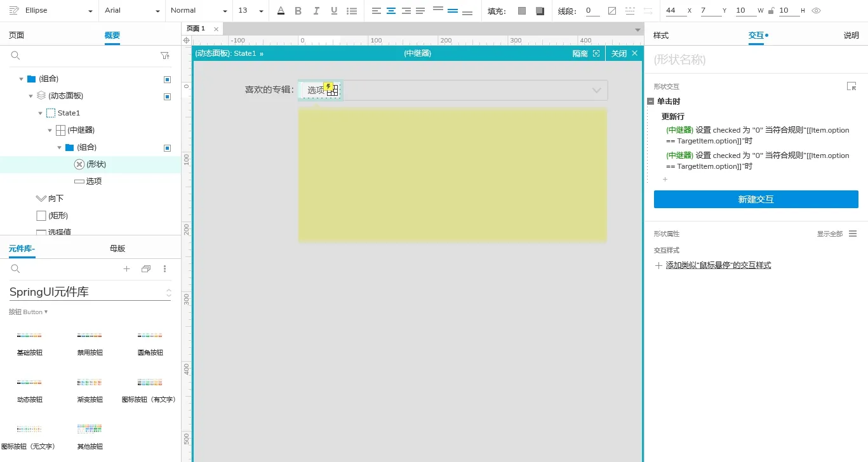Open the fill color swatch
Image resolution: width=868 pixels, height=462 pixels.
tap(522, 11)
